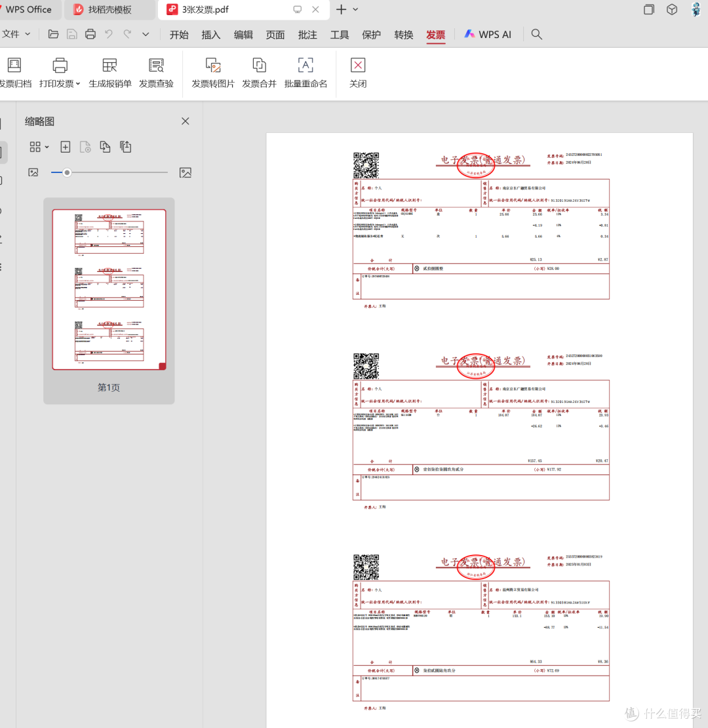The height and width of the screenshot is (728, 708).
Task: Click the screen display icon on document tab
Action: (x=298, y=9)
